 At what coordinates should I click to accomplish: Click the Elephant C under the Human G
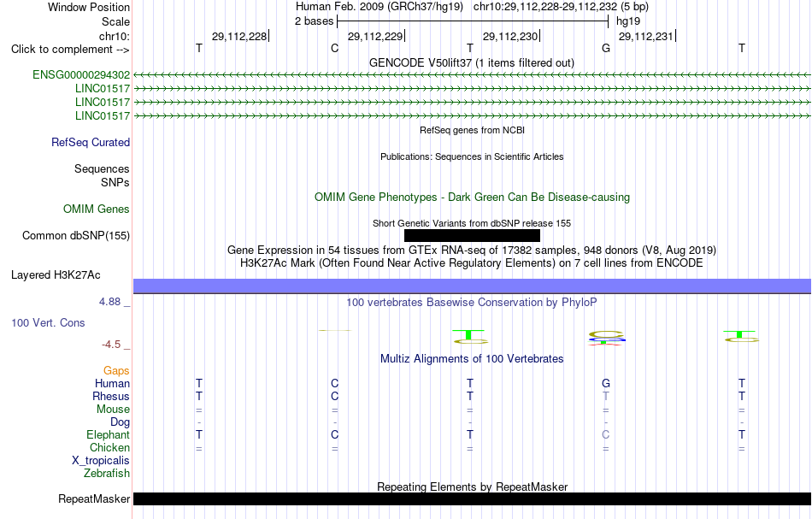[x=606, y=434]
